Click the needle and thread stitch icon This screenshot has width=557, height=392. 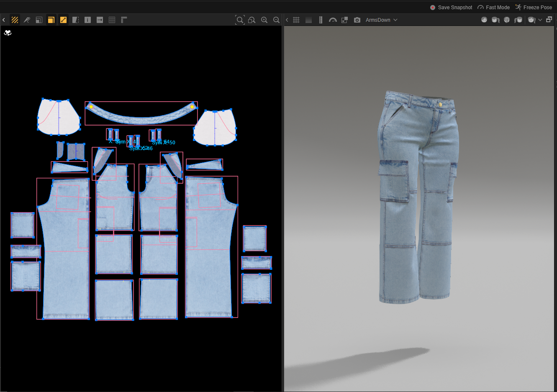(x=27, y=20)
